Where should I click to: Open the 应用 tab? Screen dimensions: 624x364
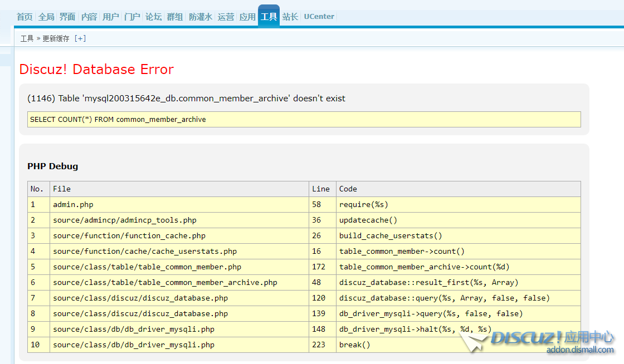[x=247, y=17]
